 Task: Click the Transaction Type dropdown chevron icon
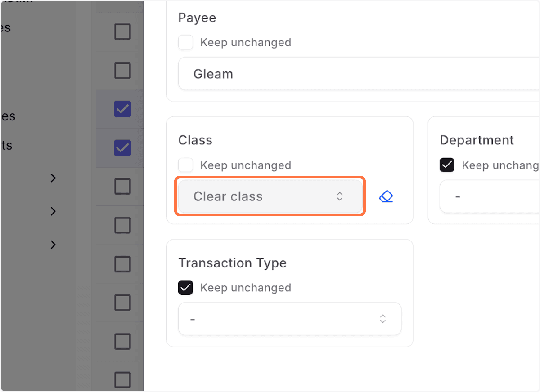click(x=383, y=319)
